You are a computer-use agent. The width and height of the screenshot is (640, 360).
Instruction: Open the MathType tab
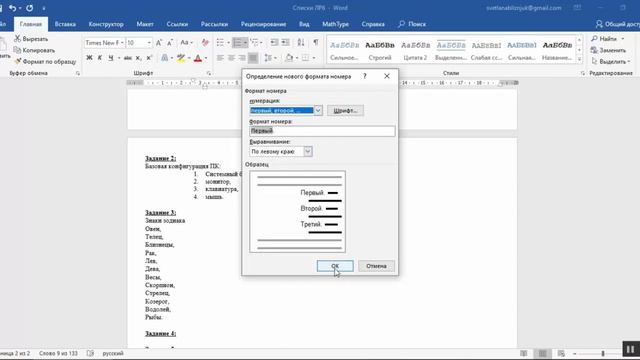336,24
